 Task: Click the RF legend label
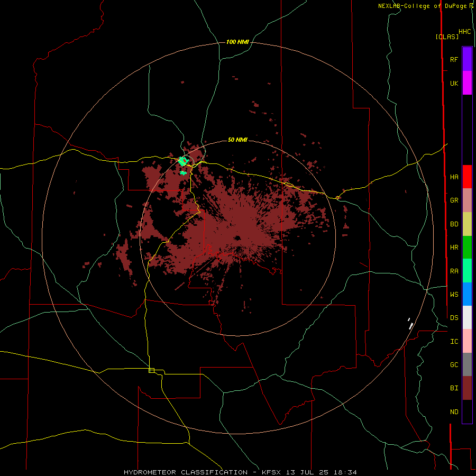click(x=454, y=59)
